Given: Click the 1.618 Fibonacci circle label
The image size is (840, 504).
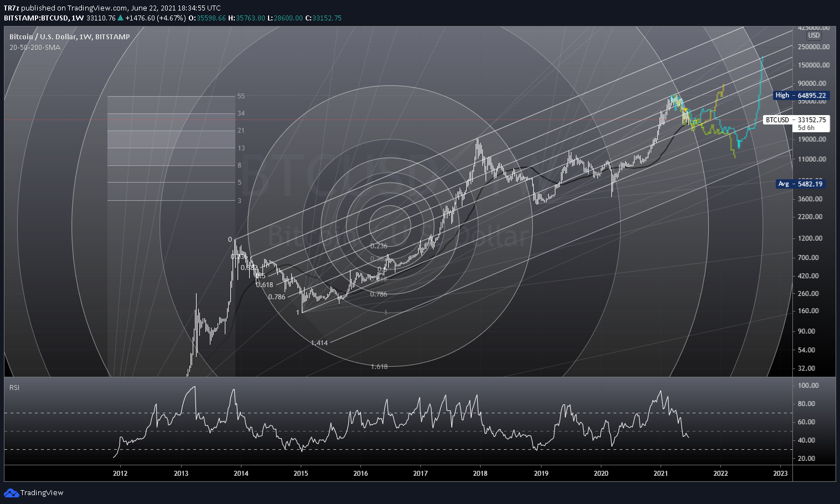Looking at the screenshot, I should click(379, 367).
